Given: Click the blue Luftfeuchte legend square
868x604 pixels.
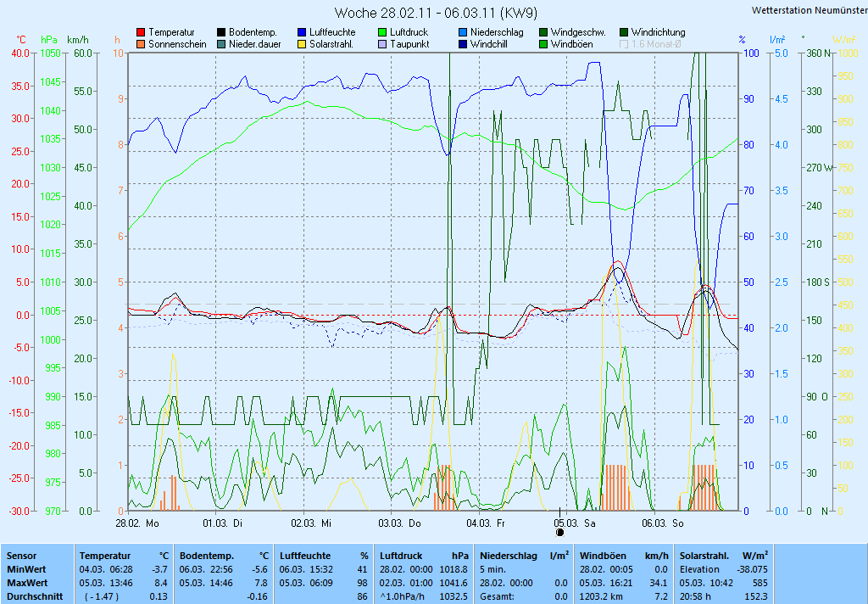Looking at the screenshot, I should 302,32.
